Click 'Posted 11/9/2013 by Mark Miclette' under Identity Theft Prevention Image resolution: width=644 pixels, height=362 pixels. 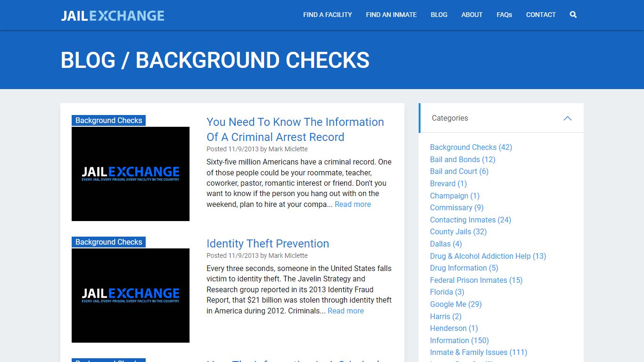pyautogui.click(x=257, y=255)
